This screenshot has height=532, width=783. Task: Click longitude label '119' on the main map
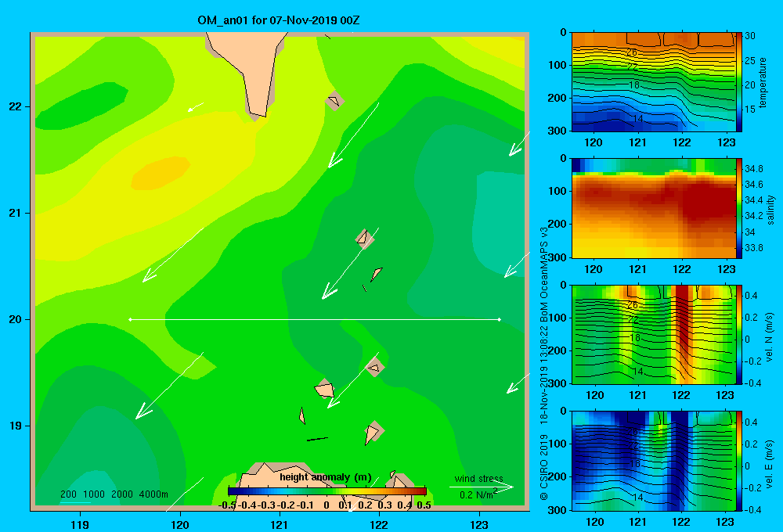[x=80, y=524]
